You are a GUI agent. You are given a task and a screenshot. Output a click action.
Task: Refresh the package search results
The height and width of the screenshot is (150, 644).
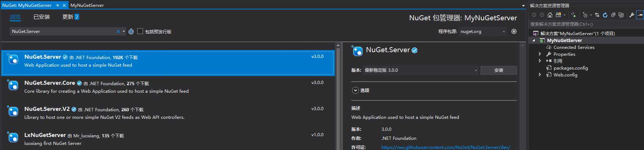point(131,32)
